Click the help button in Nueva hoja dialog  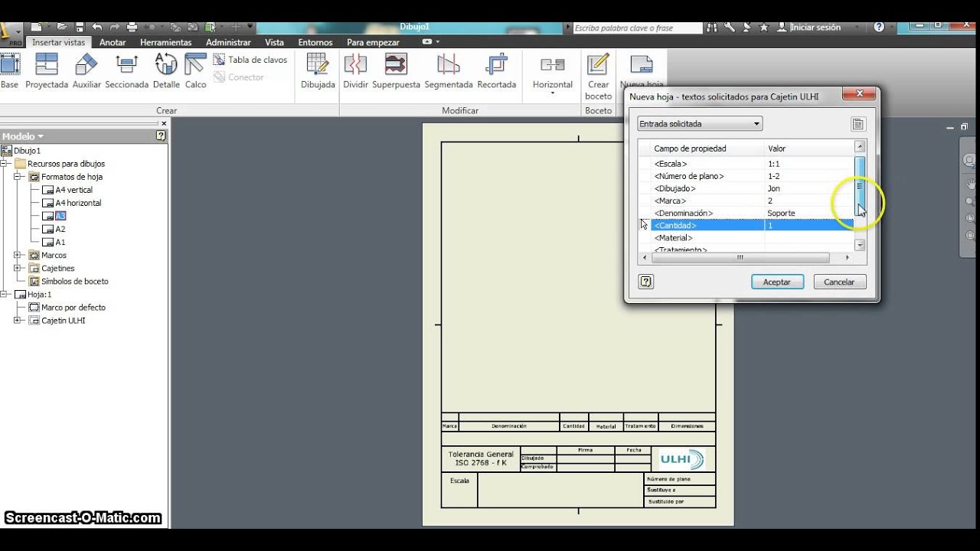click(645, 282)
